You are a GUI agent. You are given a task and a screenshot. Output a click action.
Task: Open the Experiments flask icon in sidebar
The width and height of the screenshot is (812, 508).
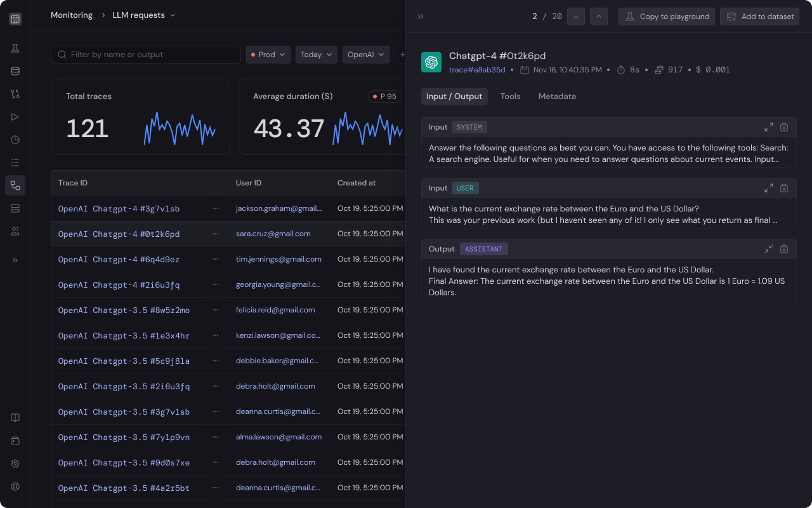15,48
